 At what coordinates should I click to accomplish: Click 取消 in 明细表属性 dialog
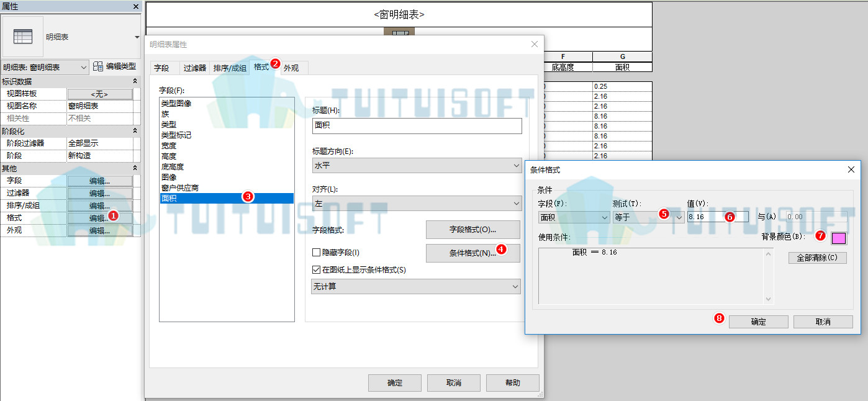(x=454, y=383)
